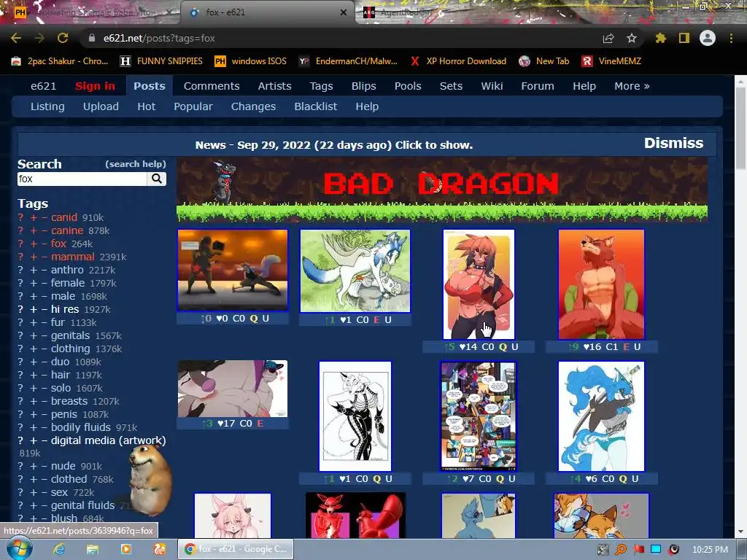Open Windows Explorer folder icon on taskbar

[93, 549]
